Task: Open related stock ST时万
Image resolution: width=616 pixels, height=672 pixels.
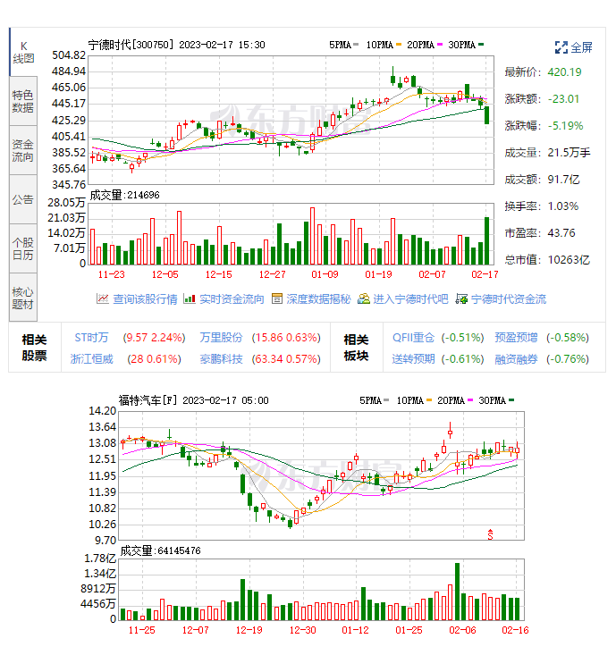Action: pyautogui.click(x=91, y=337)
